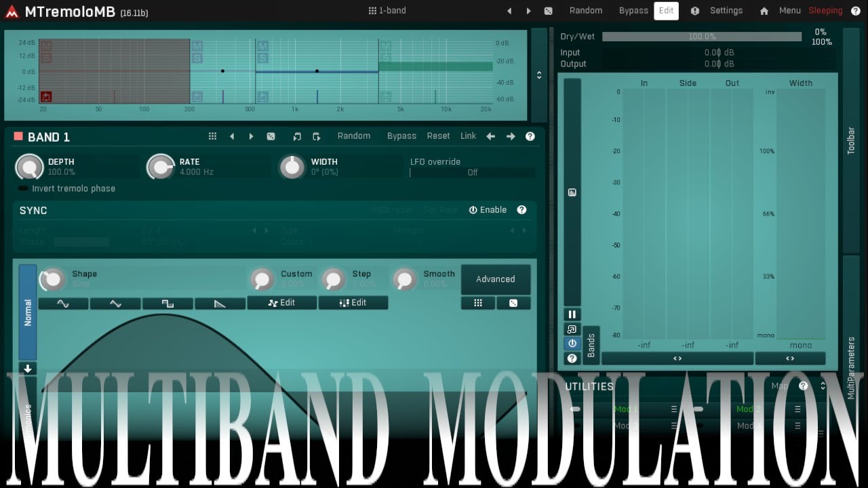This screenshot has height=488, width=868.
Task: Open Advanced shape editor
Action: (x=496, y=279)
